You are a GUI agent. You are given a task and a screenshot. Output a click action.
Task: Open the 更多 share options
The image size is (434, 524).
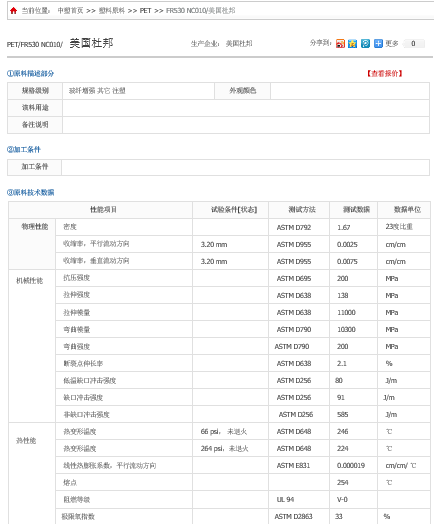[392, 43]
